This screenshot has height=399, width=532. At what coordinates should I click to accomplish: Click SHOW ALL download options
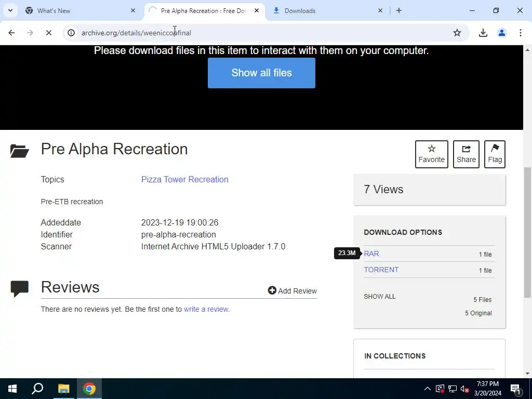coord(380,297)
